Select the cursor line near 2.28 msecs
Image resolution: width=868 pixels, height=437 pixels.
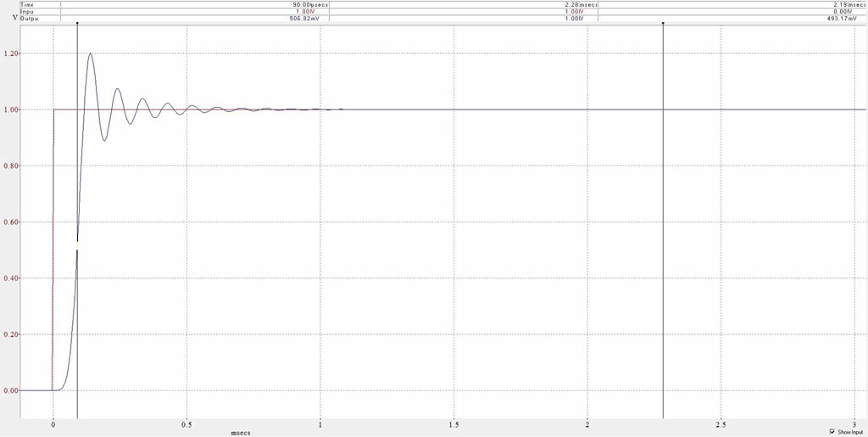662,255
